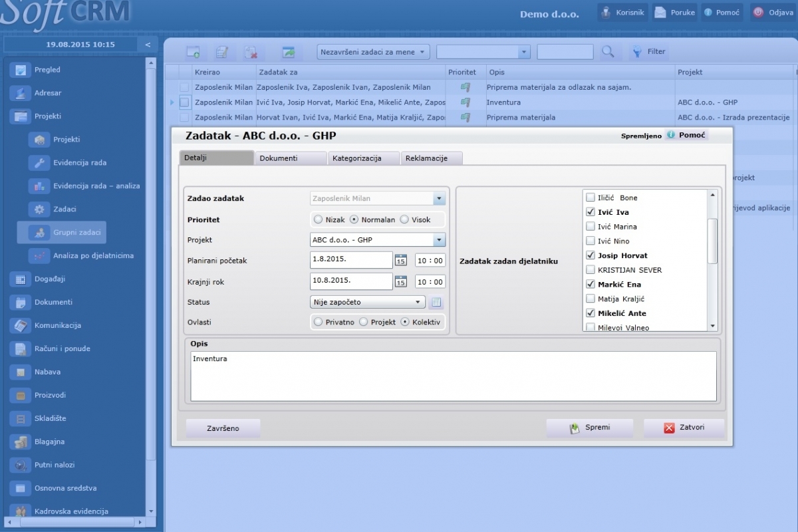Uncheck Josip Horvat checkbox
This screenshot has height=532, width=798.
point(591,255)
